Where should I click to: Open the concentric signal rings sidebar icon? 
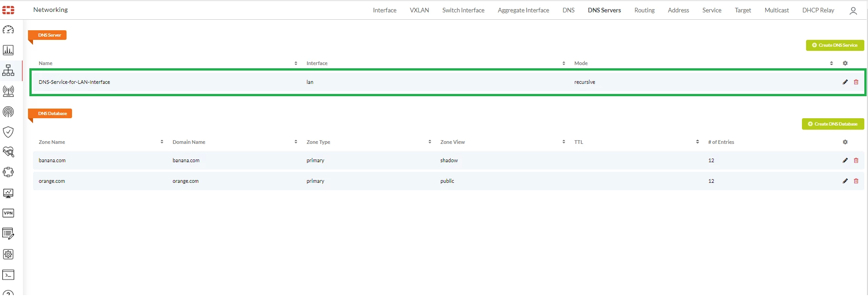coord(8,111)
